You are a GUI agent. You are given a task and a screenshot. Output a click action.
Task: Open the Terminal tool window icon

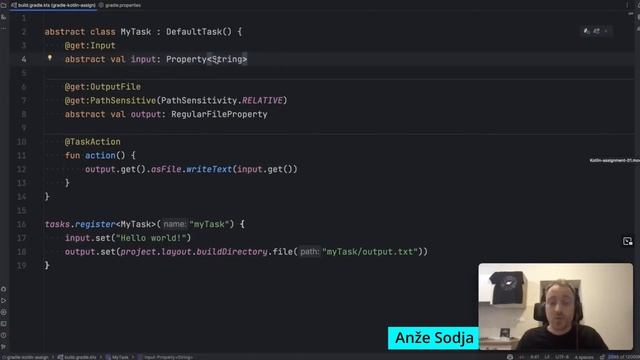click(x=4, y=324)
